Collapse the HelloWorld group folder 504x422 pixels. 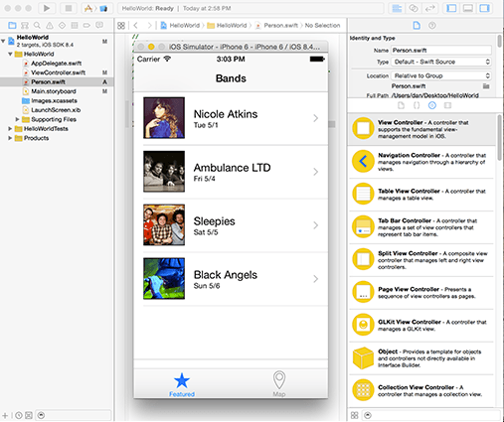pos(10,54)
